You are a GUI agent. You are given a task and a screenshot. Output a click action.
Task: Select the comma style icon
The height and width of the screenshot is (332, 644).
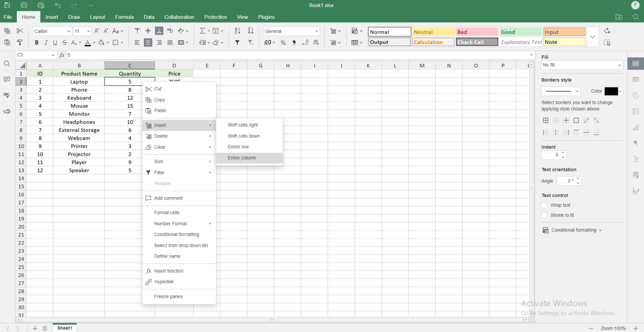click(294, 42)
